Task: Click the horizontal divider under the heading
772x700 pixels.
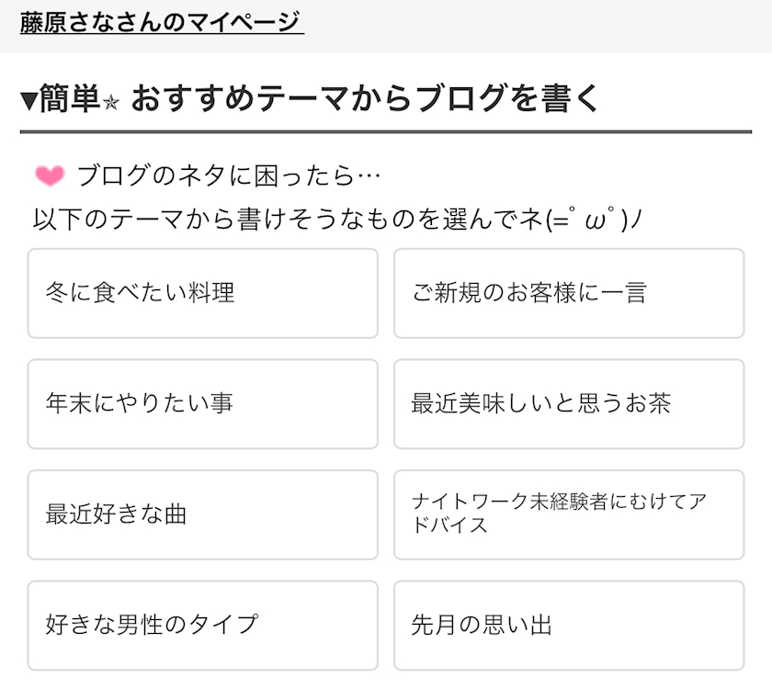Action: coord(386,132)
